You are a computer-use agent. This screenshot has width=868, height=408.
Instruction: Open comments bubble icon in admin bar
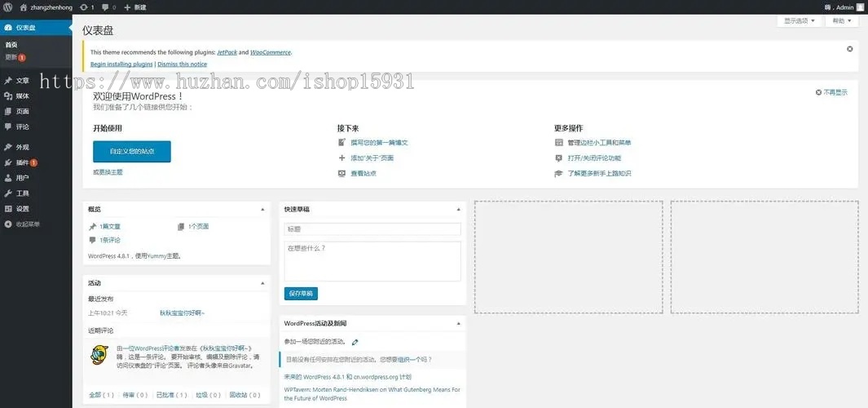click(105, 7)
